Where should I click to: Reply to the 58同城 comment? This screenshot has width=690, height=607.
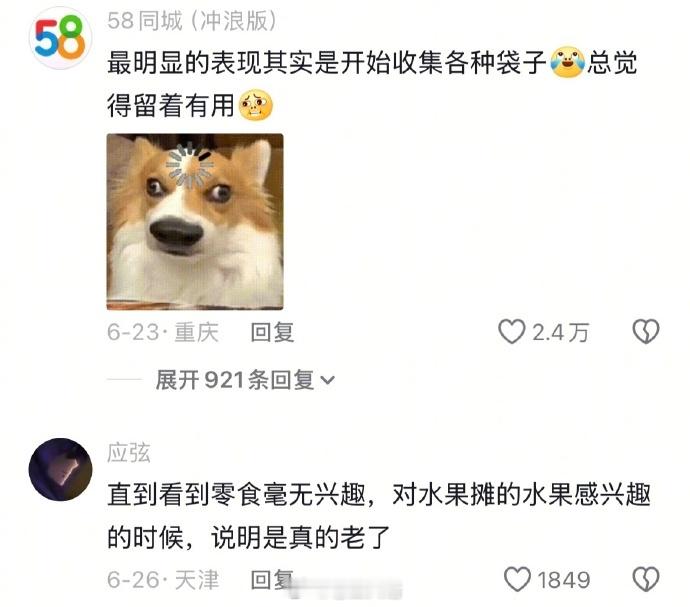point(272,332)
